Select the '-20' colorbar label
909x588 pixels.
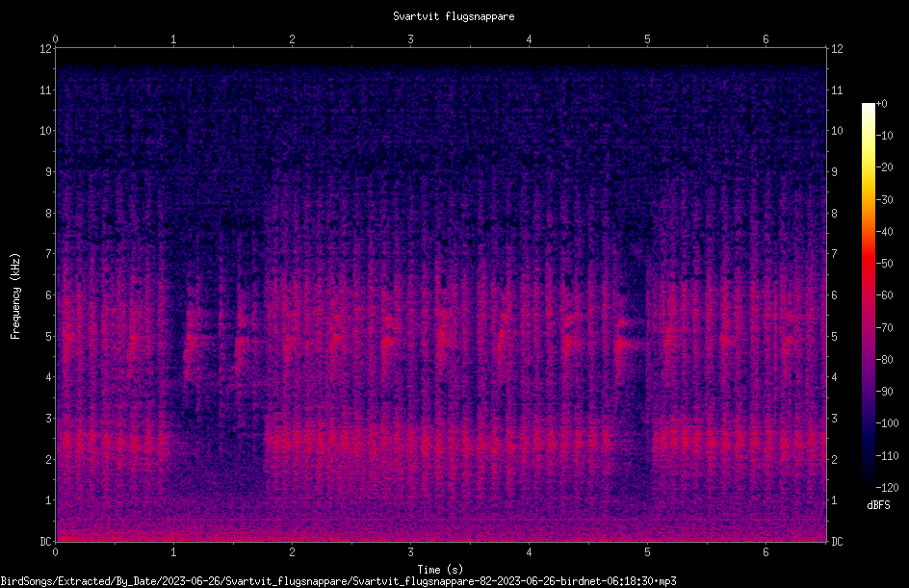[x=884, y=167]
